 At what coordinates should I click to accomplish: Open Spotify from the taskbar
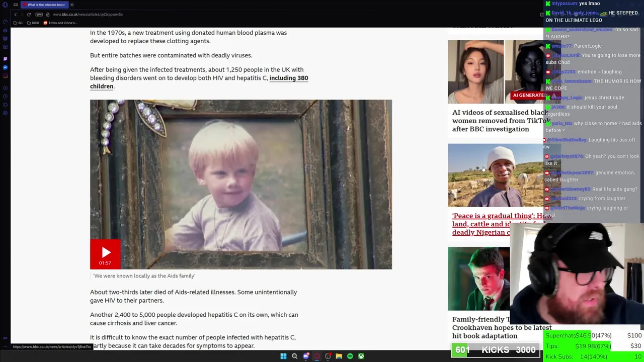(x=350, y=356)
